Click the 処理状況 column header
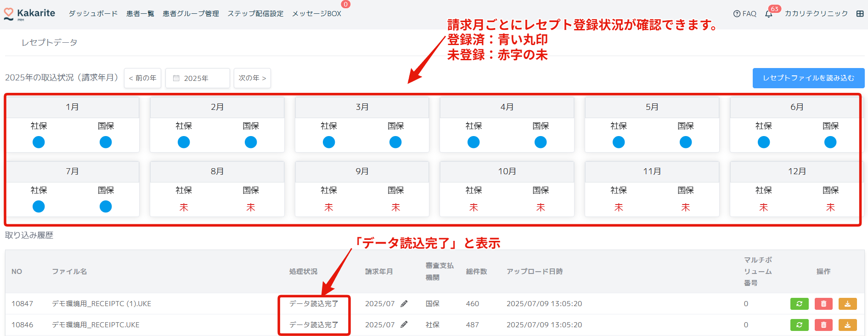The width and height of the screenshot is (868, 336). pyautogui.click(x=303, y=272)
